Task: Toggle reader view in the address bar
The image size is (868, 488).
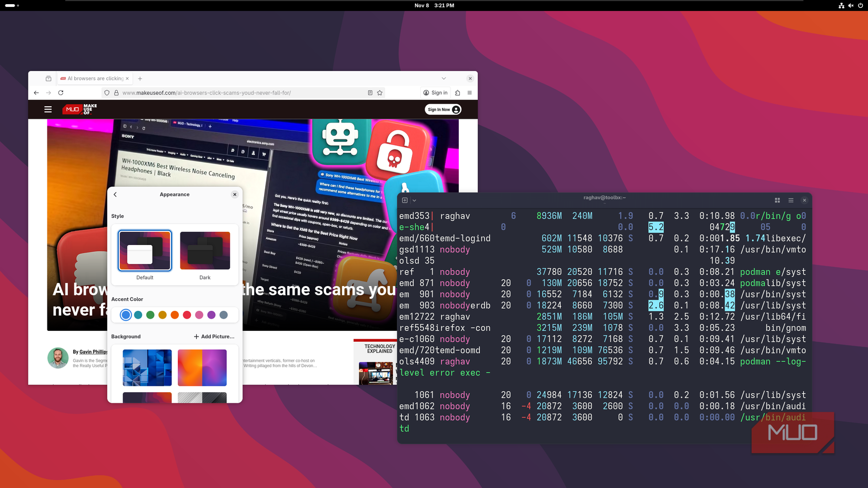Action: (370, 93)
